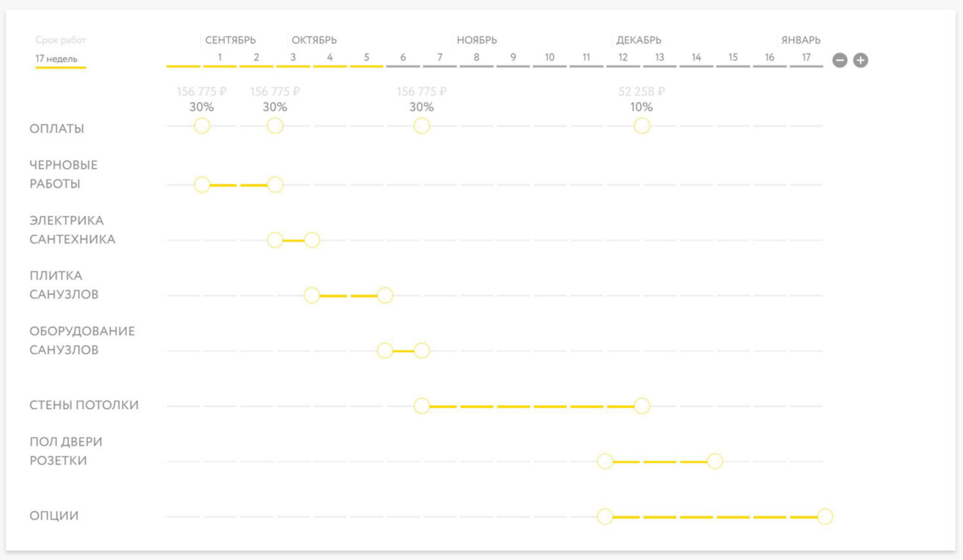Click end handle of Стены потолки bar

point(641,406)
